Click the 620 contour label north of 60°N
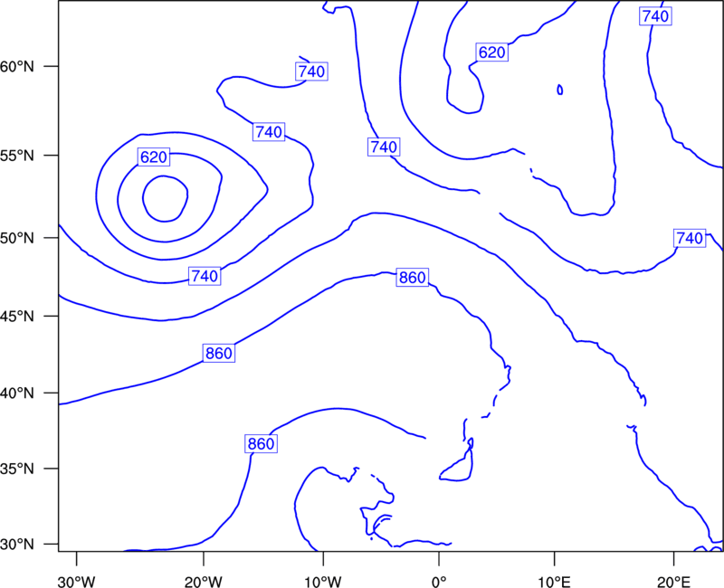 point(492,52)
